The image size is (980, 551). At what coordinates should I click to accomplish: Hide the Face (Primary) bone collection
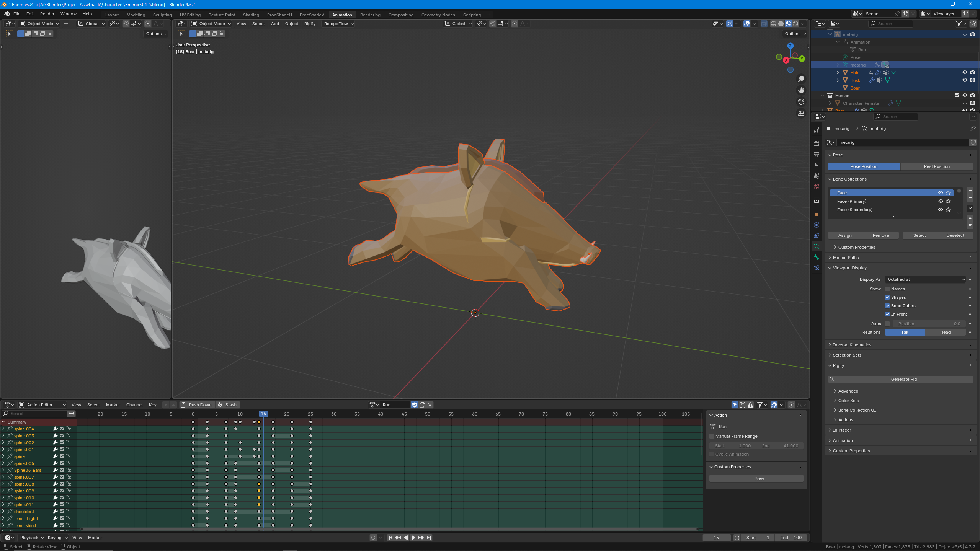[x=941, y=201]
